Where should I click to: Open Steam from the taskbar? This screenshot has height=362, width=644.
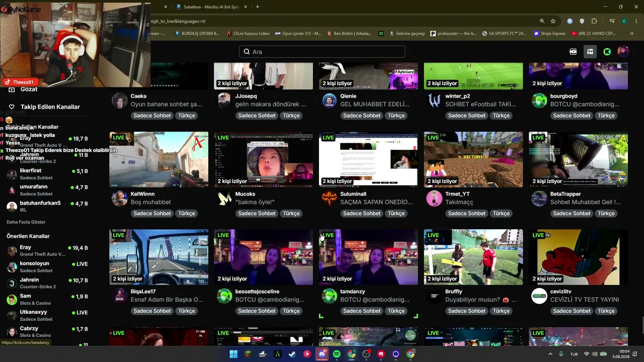tap(292, 354)
